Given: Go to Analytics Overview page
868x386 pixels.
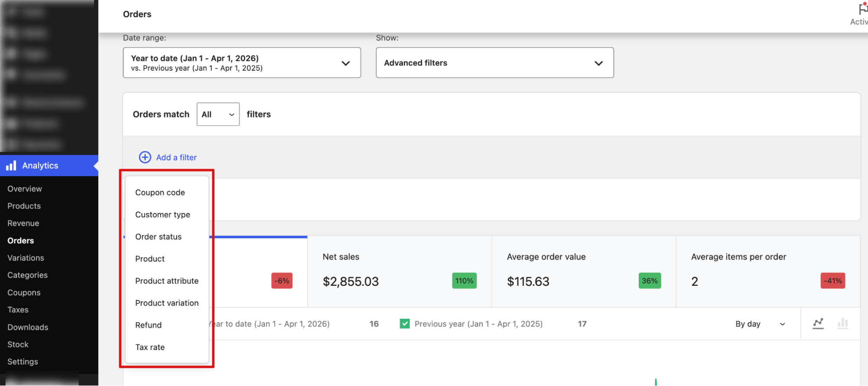Looking at the screenshot, I should (x=25, y=189).
